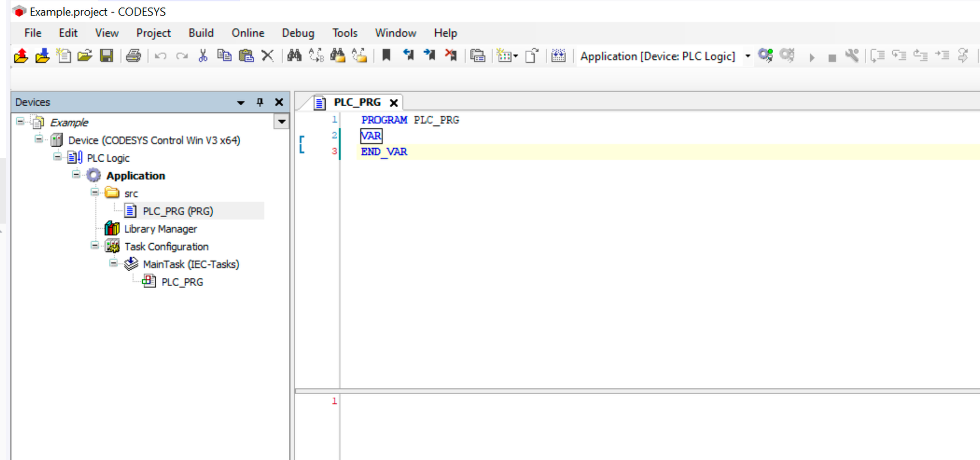Open the Add Object dropdown arrow
The width and height of the screenshot is (980, 460).
pos(515,56)
